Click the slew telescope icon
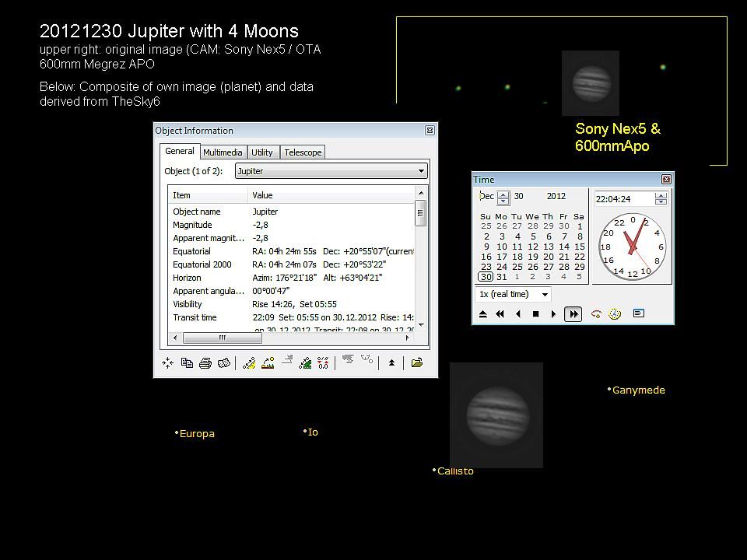Image resolution: width=747 pixels, height=560 pixels. click(348, 362)
